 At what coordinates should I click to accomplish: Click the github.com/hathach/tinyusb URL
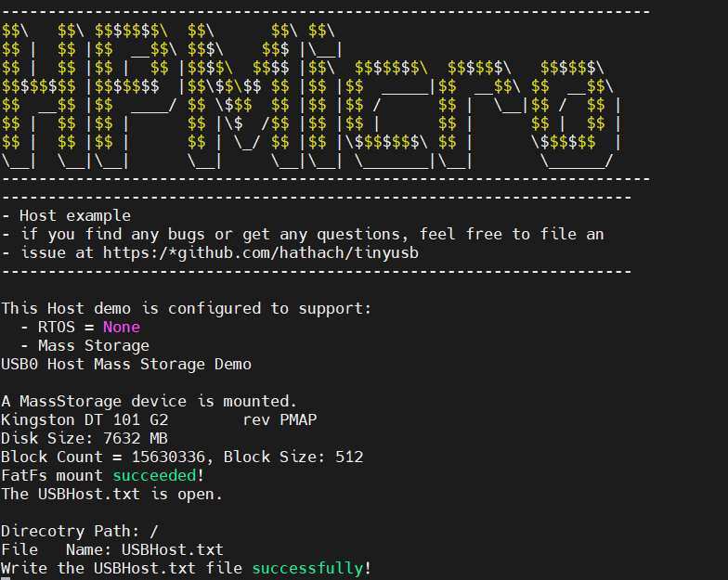(260, 252)
